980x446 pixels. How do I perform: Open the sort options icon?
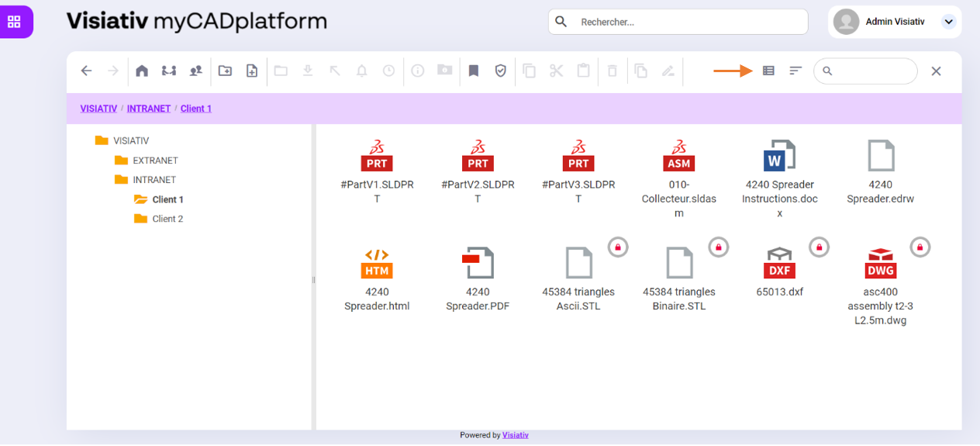pyautogui.click(x=795, y=71)
